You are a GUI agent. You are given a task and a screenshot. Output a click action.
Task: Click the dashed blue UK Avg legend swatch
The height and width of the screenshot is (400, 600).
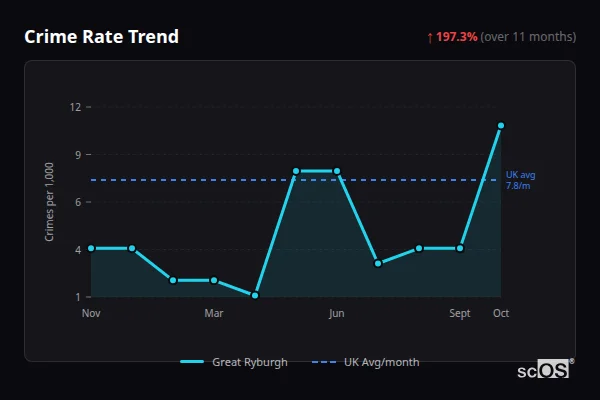[324, 362]
